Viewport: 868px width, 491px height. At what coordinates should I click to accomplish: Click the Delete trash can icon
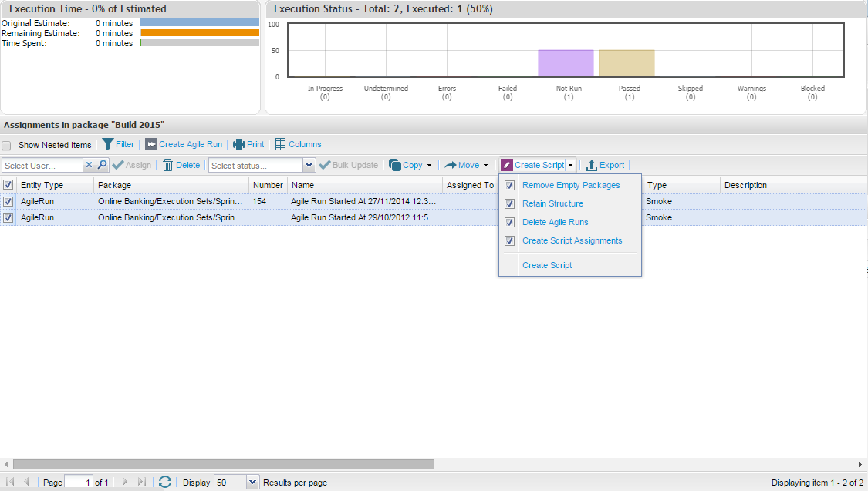click(167, 165)
